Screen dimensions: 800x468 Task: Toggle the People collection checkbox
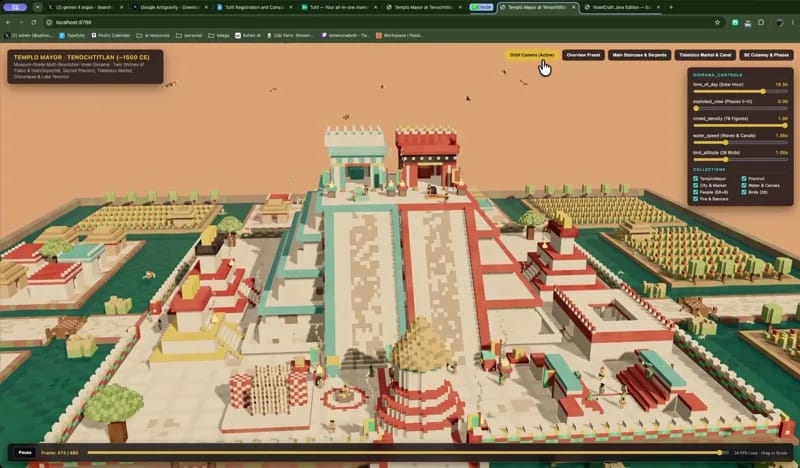696,192
